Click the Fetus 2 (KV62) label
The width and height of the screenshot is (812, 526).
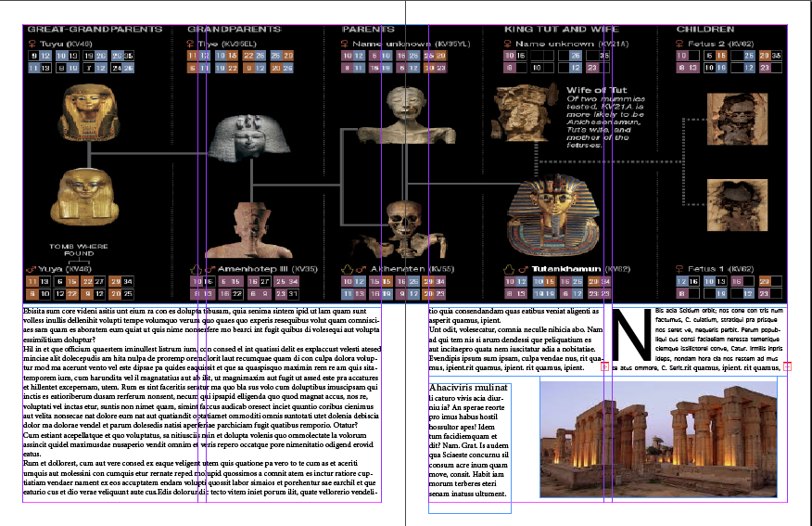click(x=721, y=44)
